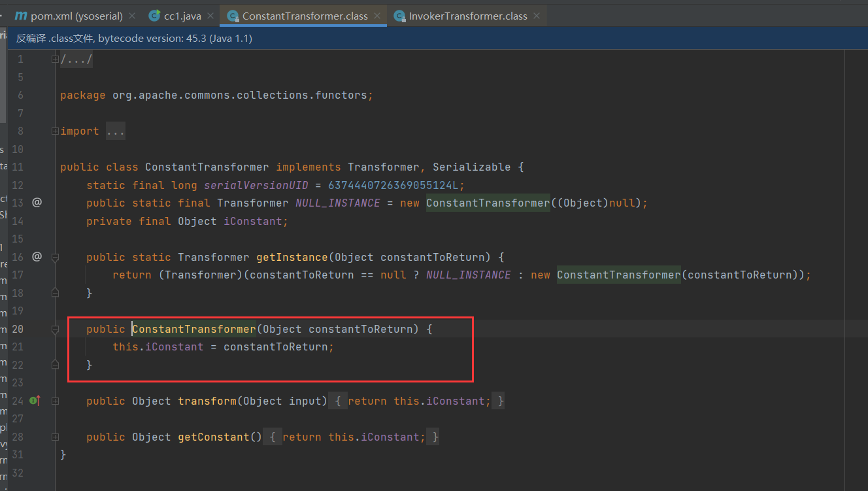Close the pom.xml (ysoserial) tab

pyautogui.click(x=132, y=16)
